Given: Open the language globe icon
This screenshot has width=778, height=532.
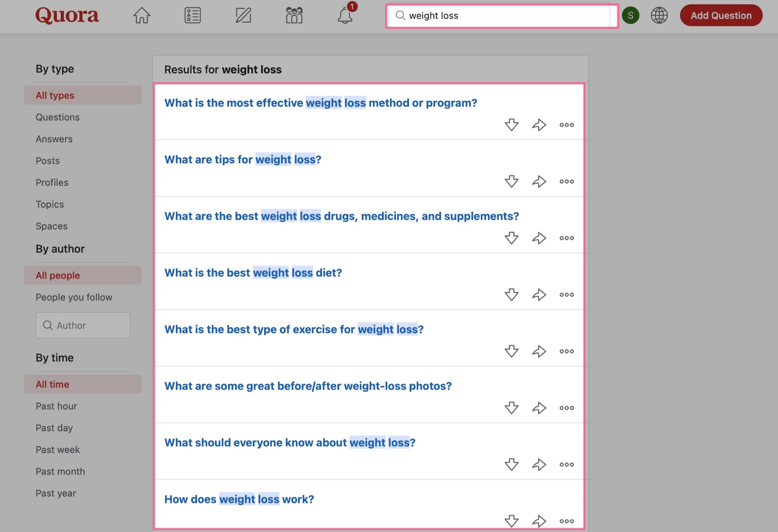Looking at the screenshot, I should click(659, 16).
